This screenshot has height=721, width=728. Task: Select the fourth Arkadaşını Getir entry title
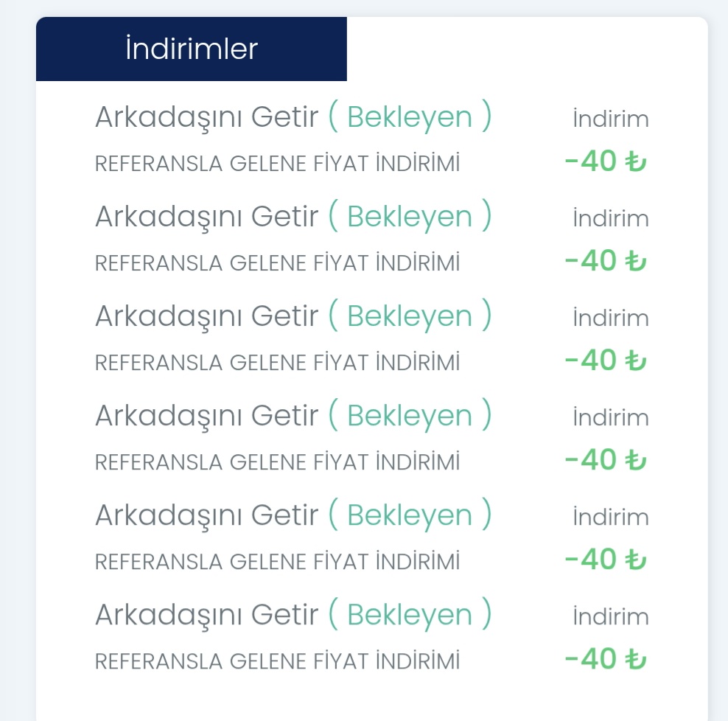206,416
